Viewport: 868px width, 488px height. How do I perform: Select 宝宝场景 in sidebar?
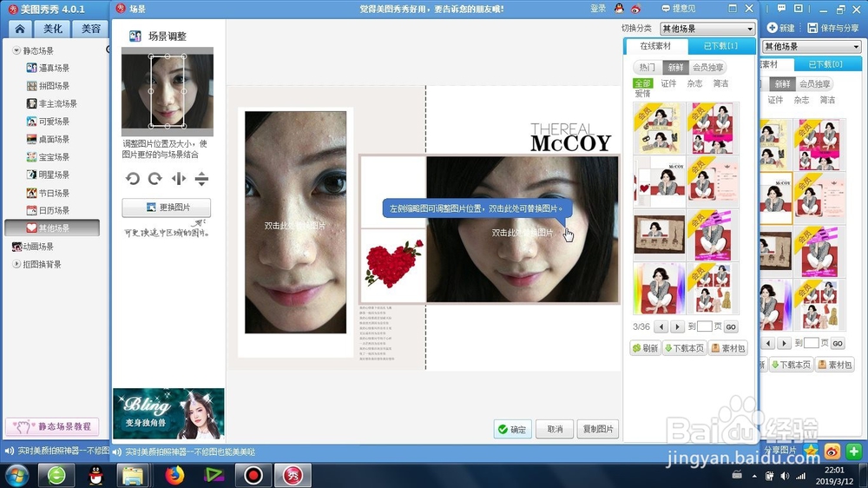click(x=48, y=157)
